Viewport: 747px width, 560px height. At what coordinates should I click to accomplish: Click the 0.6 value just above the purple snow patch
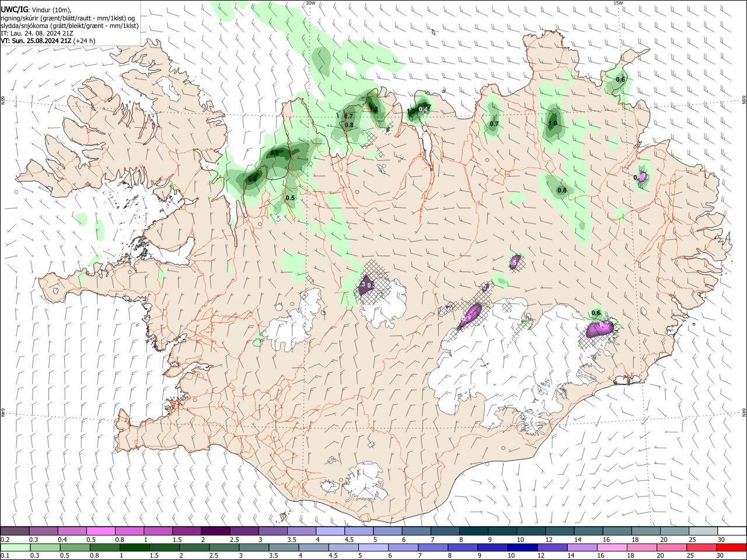coord(596,313)
